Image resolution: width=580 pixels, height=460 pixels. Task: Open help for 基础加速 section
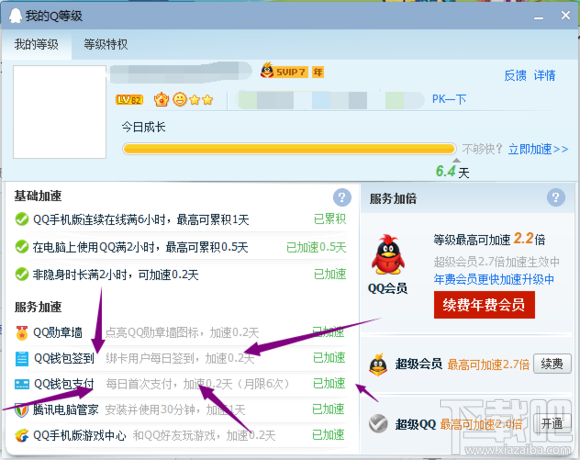click(x=342, y=197)
